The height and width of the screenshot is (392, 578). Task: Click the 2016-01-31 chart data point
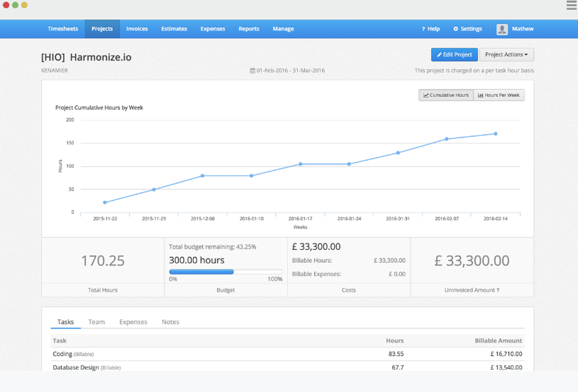[x=398, y=153]
